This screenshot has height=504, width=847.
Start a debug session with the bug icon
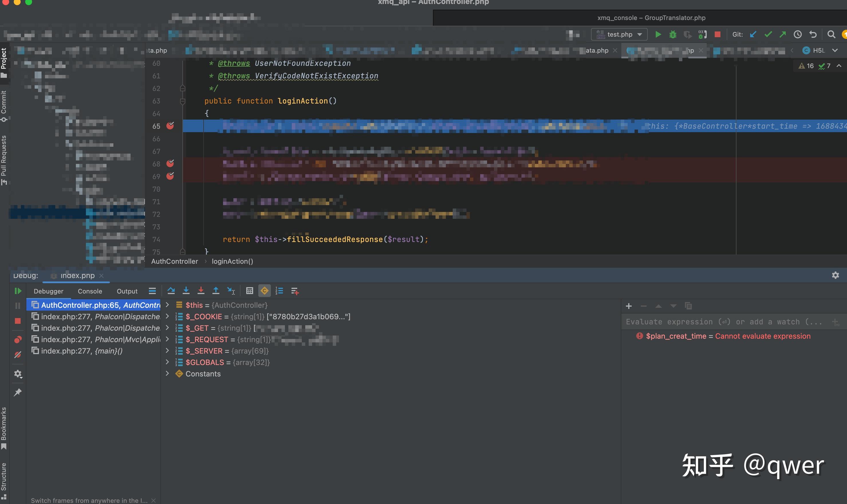coord(673,34)
